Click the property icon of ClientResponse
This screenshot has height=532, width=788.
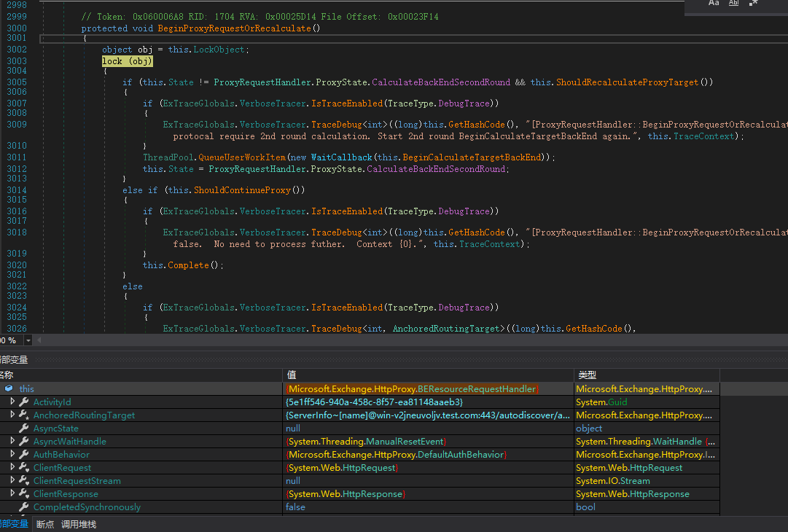pyautogui.click(x=23, y=493)
